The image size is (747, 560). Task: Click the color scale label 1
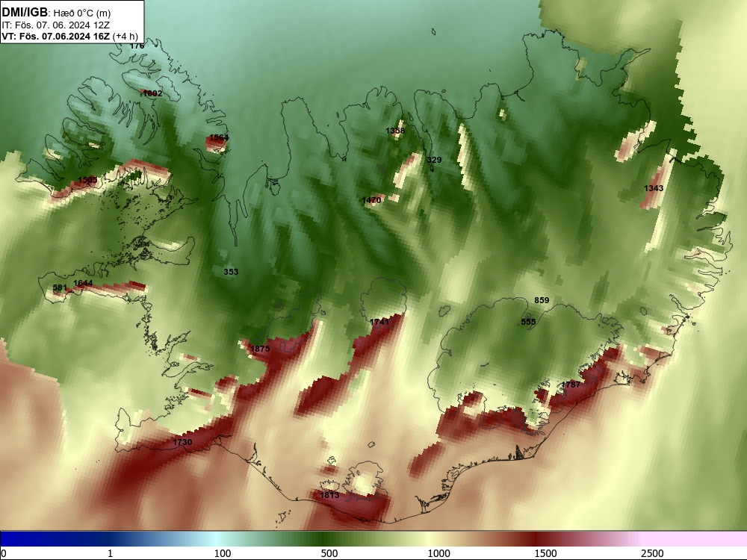[110, 553]
